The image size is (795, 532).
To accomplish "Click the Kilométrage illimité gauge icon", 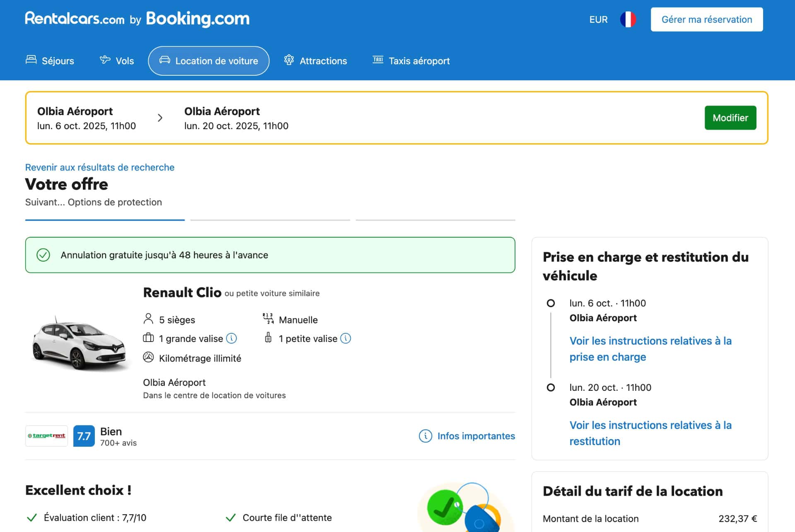I will tap(148, 357).
